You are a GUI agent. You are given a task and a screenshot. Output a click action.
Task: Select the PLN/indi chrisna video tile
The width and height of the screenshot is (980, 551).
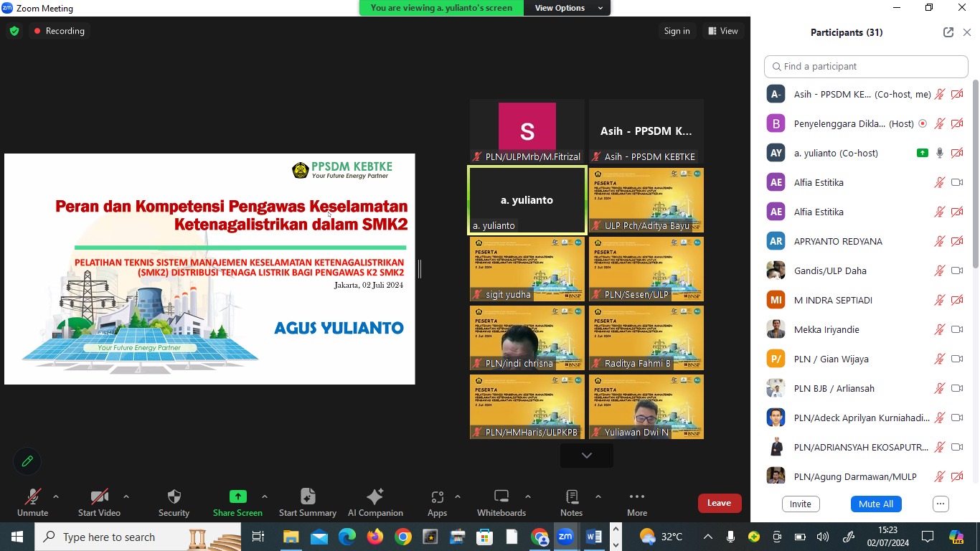527,338
